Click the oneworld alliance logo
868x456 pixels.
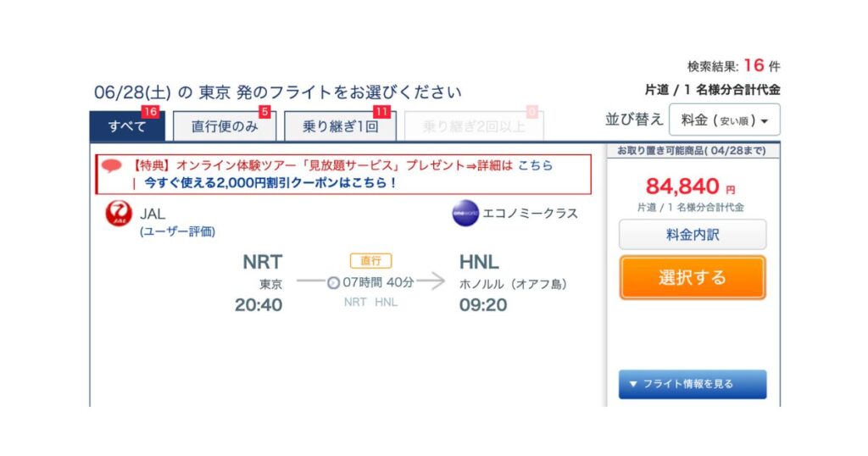pyautogui.click(x=465, y=213)
